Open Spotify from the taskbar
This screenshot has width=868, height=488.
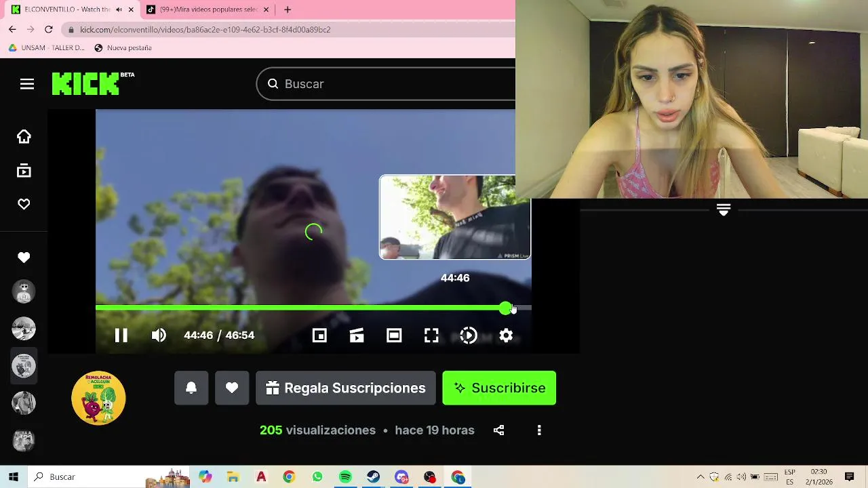tap(345, 477)
